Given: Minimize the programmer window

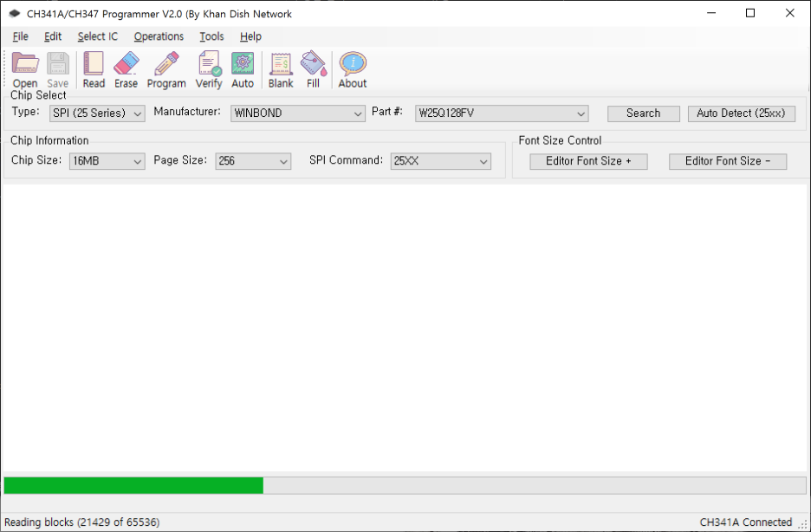Looking at the screenshot, I should coord(711,14).
